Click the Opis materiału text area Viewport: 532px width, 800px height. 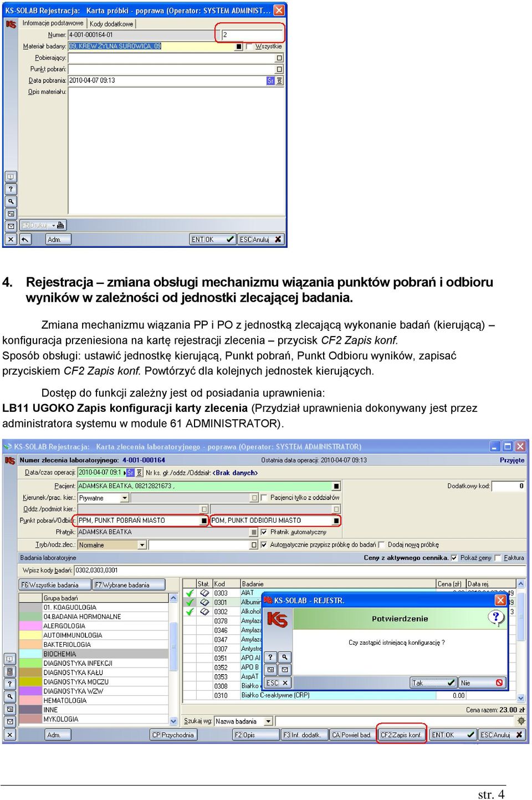point(176,150)
